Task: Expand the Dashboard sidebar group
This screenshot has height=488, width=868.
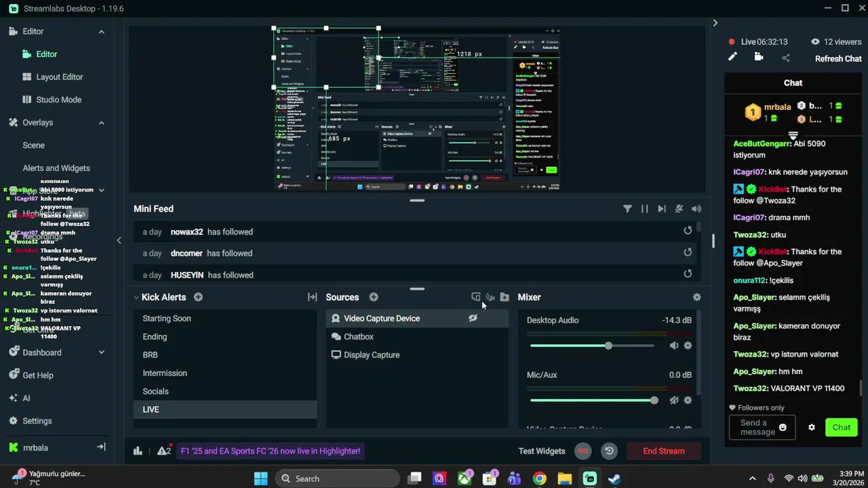Action: coord(101,352)
